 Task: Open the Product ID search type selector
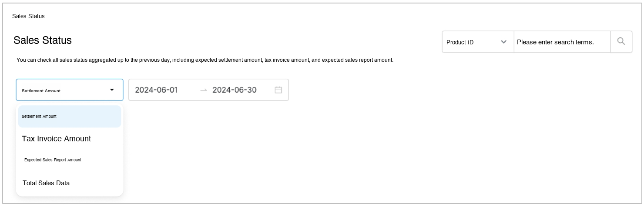click(477, 42)
